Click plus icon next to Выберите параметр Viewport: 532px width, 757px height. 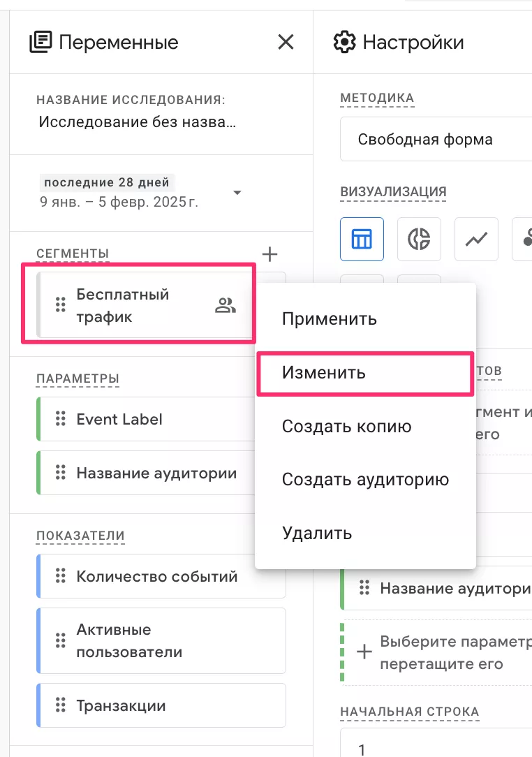tap(364, 652)
